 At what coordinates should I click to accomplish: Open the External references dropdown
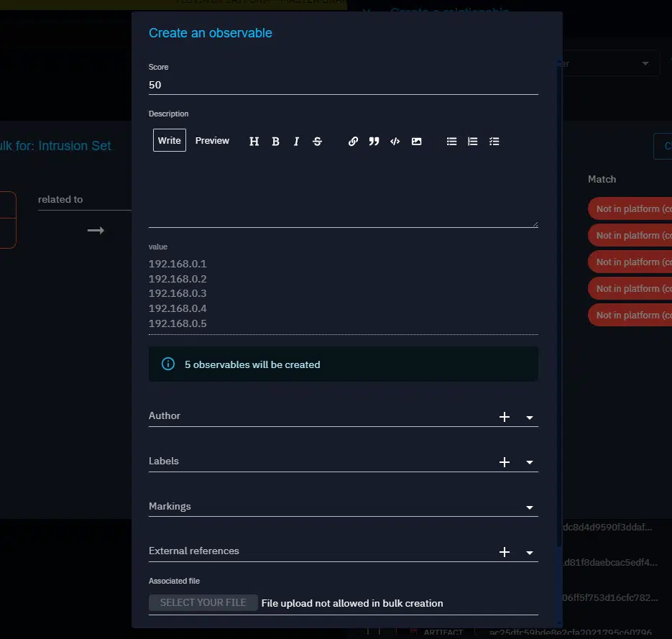tap(530, 553)
